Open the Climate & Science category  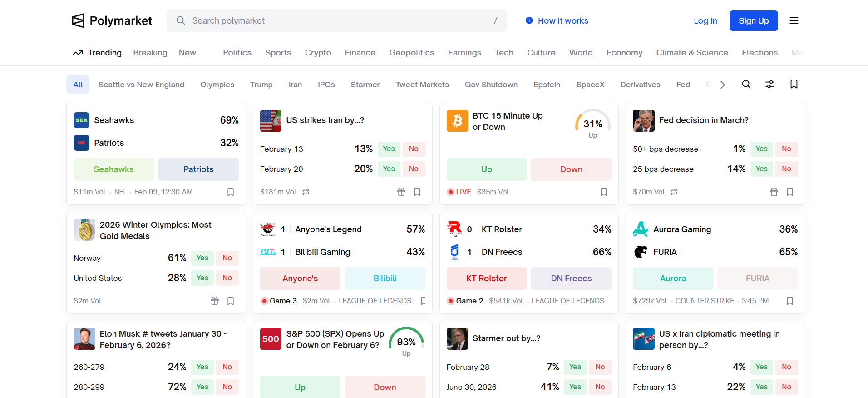pyautogui.click(x=692, y=53)
